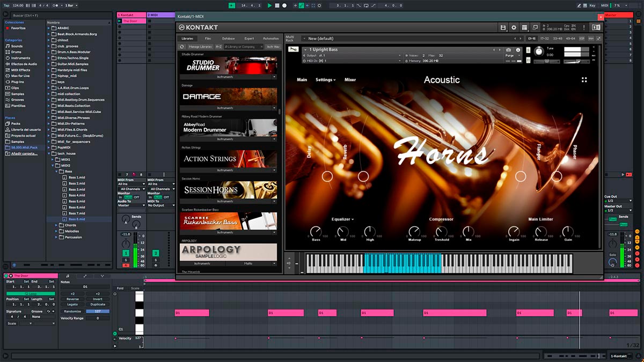The height and width of the screenshot is (362, 644).
Task: Open the Plug-ins category in browser
Action: [17, 82]
